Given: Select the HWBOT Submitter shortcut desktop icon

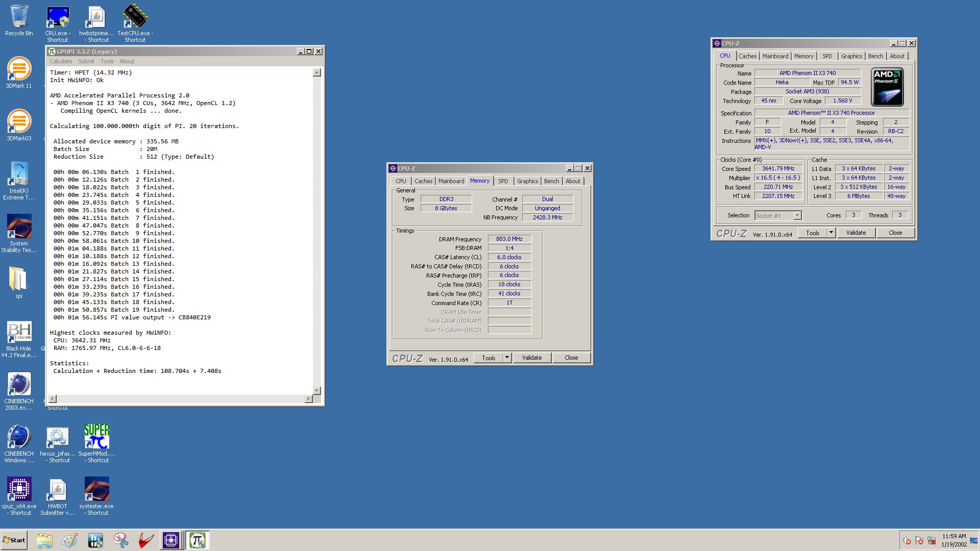Looking at the screenshot, I should (58, 496).
